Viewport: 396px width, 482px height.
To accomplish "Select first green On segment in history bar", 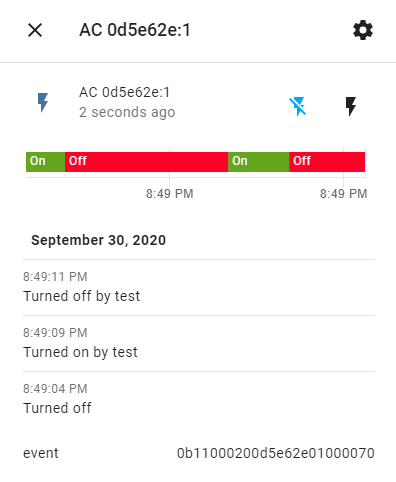I will (x=45, y=162).
